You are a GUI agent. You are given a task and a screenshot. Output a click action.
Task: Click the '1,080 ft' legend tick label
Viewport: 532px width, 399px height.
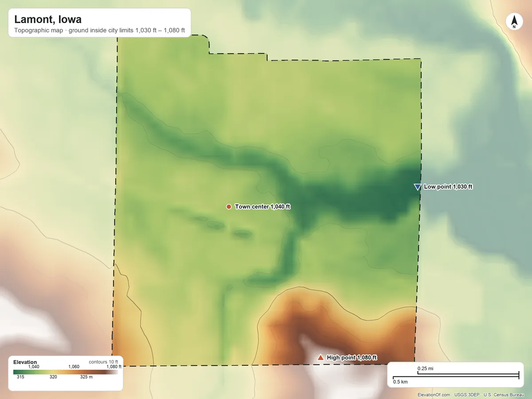tap(113, 367)
